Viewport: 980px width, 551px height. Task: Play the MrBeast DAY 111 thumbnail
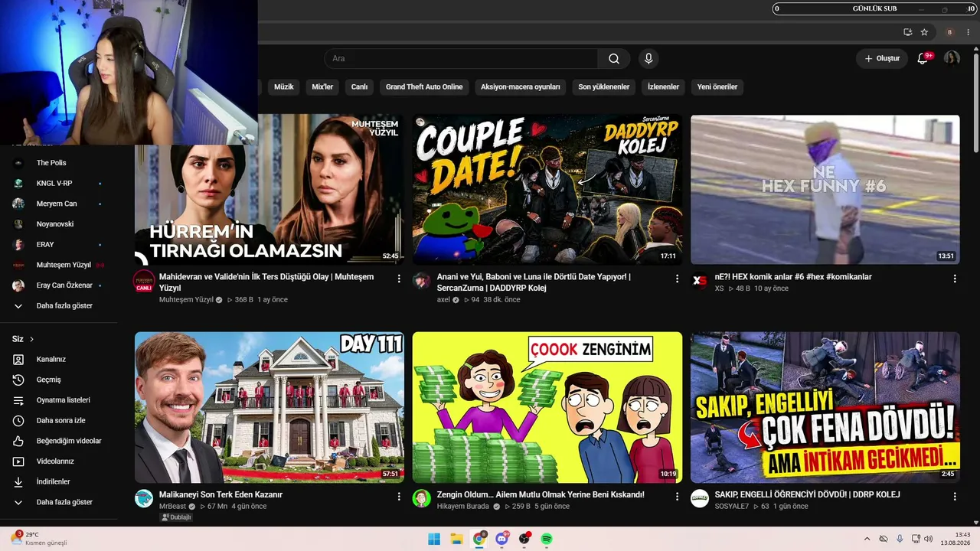click(x=269, y=407)
